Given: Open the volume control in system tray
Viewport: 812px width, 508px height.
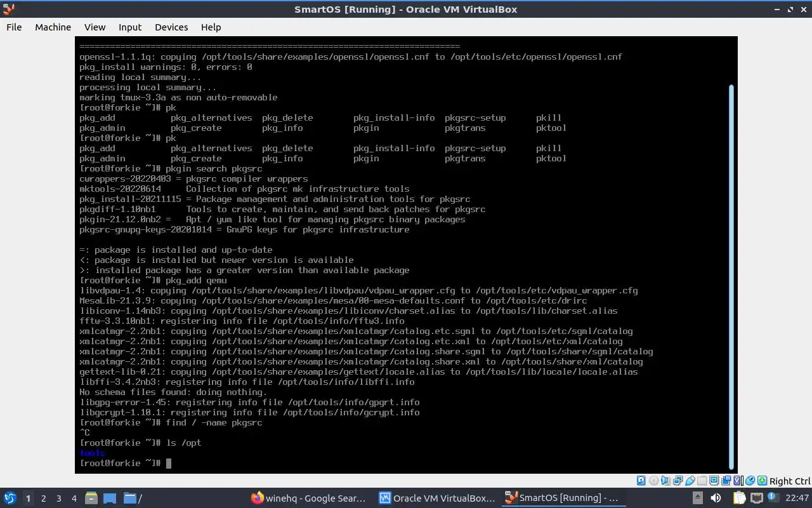Looking at the screenshot, I should click(716, 498).
